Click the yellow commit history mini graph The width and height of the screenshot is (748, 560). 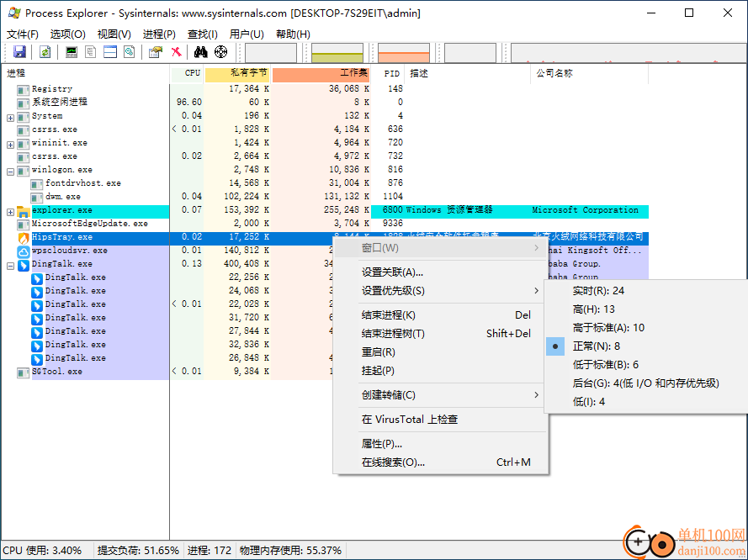pyautogui.click(x=337, y=53)
